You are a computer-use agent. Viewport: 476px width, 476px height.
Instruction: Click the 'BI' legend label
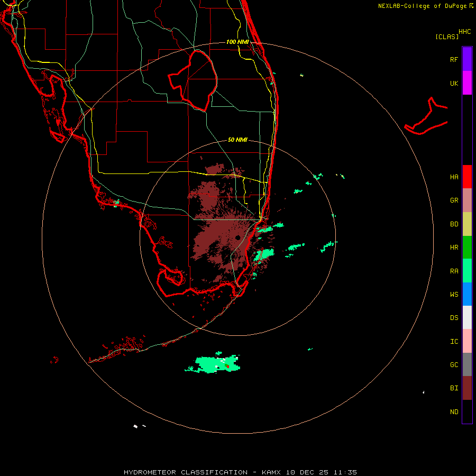point(454,388)
